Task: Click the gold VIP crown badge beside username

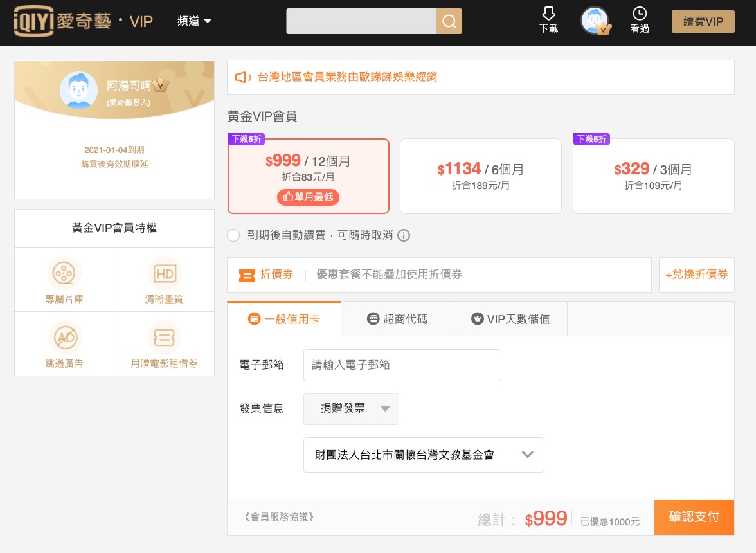Action: 161,86
